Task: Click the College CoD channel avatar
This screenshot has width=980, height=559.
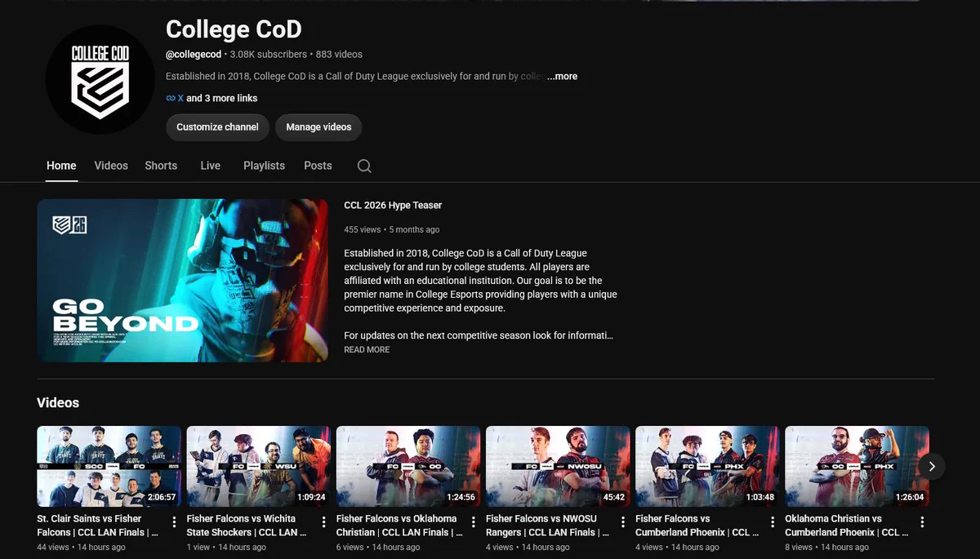Action: [100, 80]
